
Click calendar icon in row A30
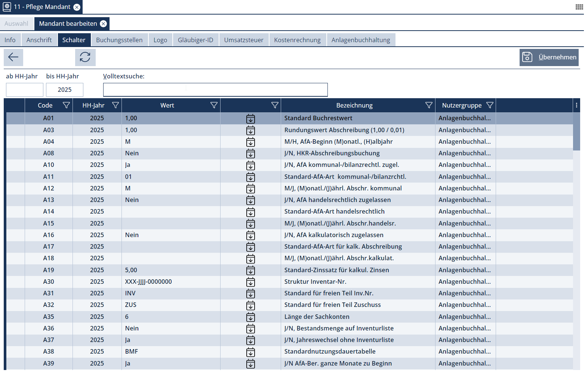coord(250,282)
